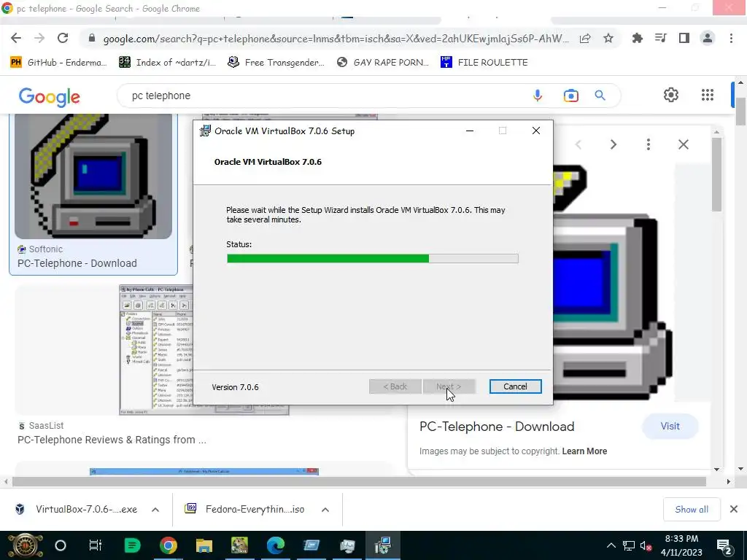The width and height of the screenshot is (747, 560).
Task: Click the URL address bar
Action: click(336, 39)
